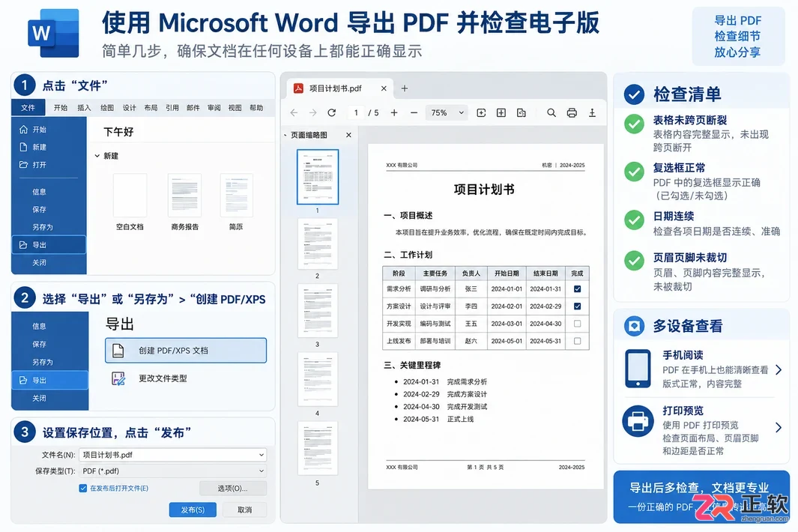Select page 1 thumbnail in 页面缩略图 panel
Viewport: 798px width, 532px height.
click(318, 177)
